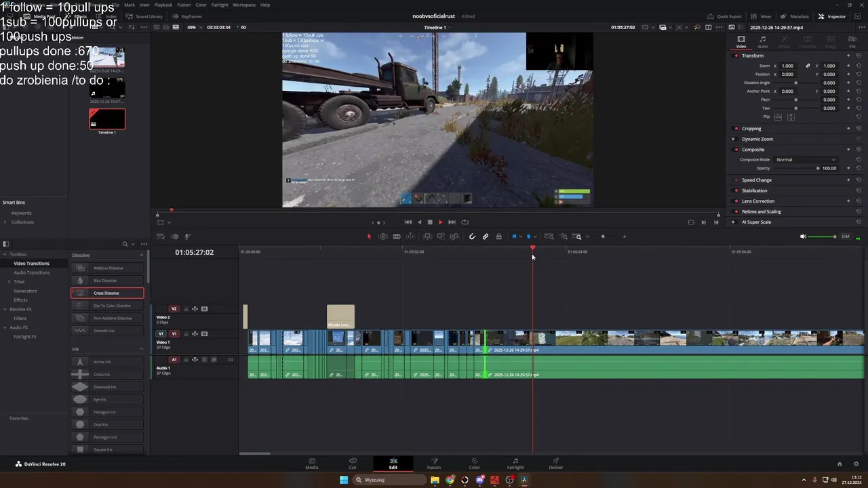Open File Explorer from the taskbar

point(435,480)
